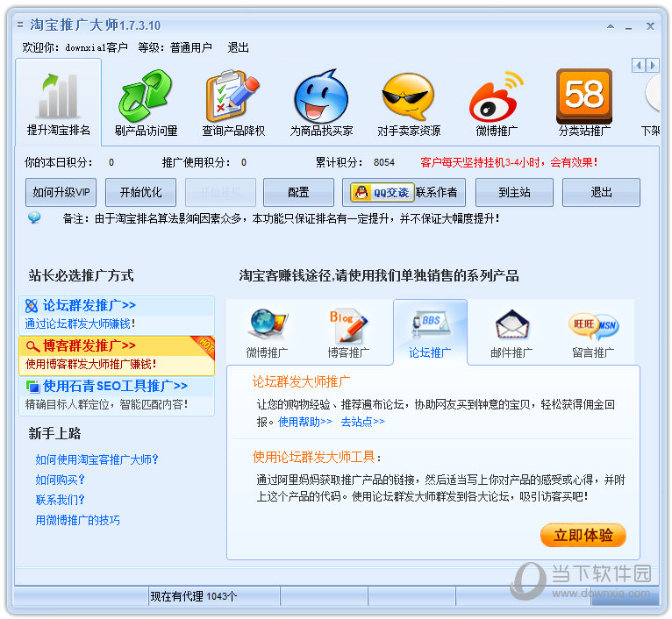Click the 如何升级VIP button

61,192
